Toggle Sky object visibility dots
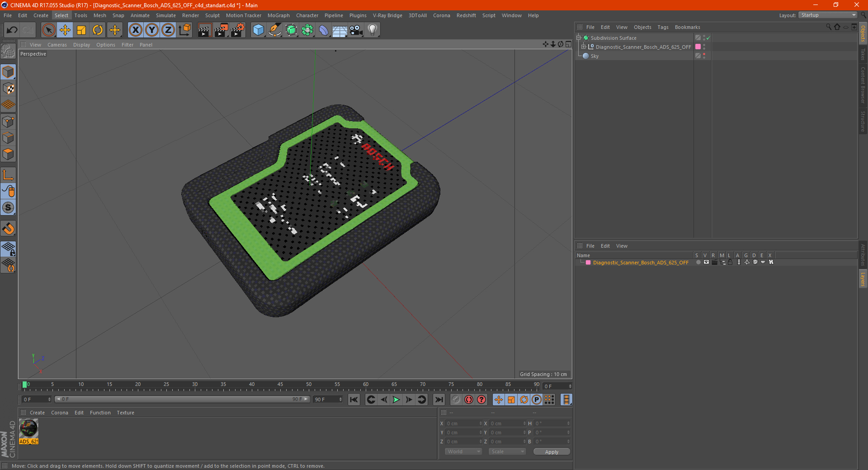The width and height of the screenshot is (868, 470). (704, 56)
